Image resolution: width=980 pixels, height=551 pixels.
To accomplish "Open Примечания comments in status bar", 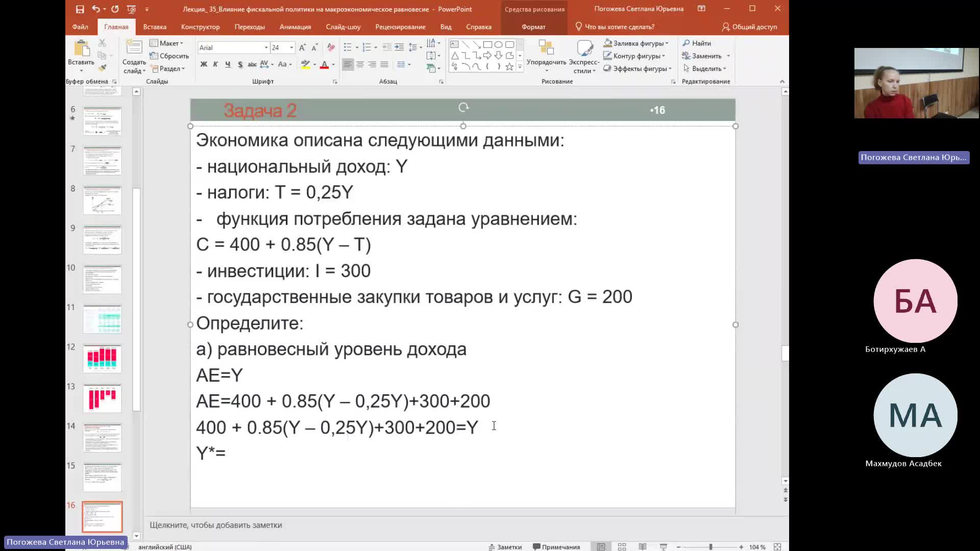I will click(556, 547).
